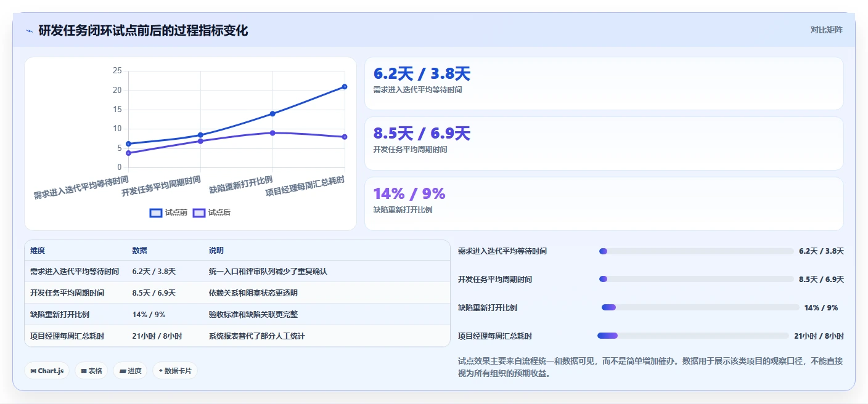Click y-axis tick 25 on chart

(x=117, y=71)
